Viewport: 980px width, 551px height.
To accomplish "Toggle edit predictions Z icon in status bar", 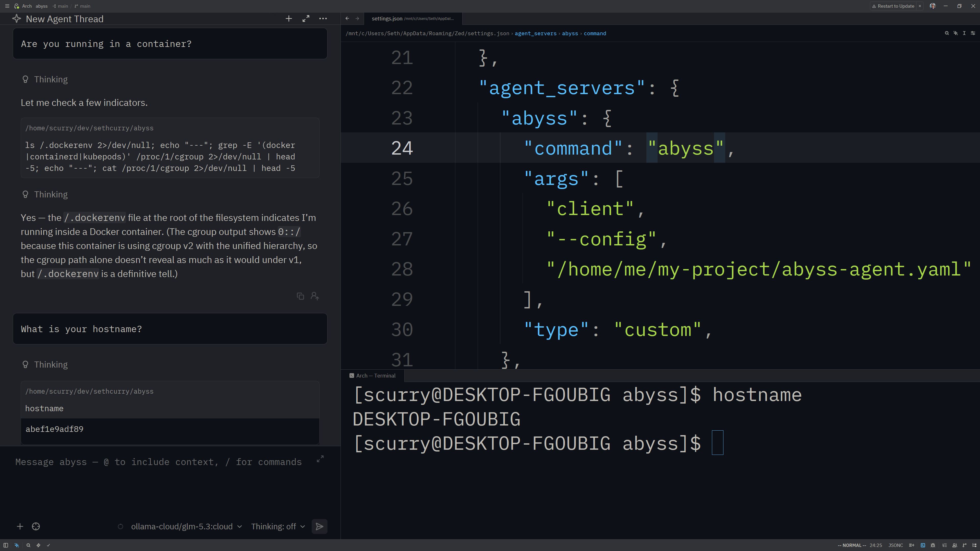I will (x=912, y=545).
